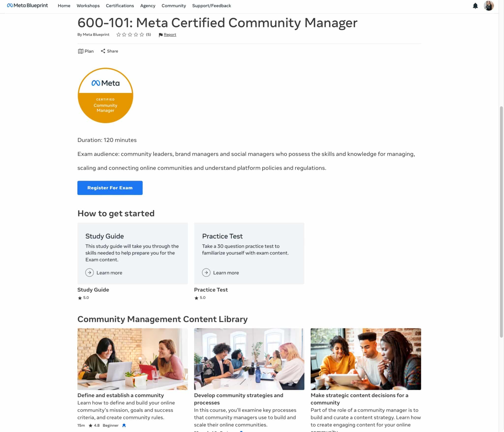Open the Support/Feedback page
This screenshot has height=432, width=504.
pyautogui.click(x=212, y=6)
